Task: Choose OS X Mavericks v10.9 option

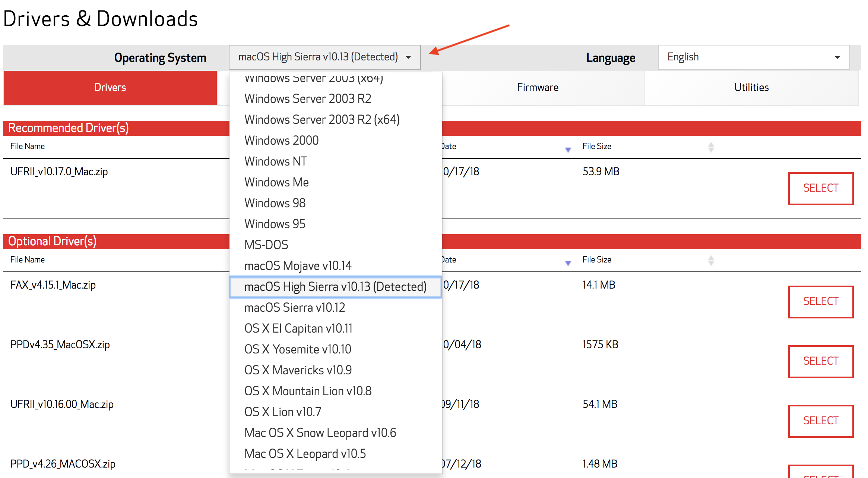Action: [335, 370]
